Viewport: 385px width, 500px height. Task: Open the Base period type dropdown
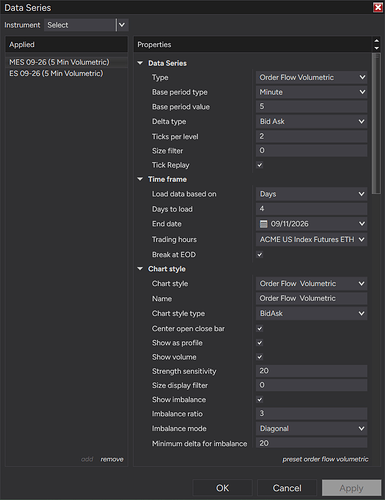point(311,92)
